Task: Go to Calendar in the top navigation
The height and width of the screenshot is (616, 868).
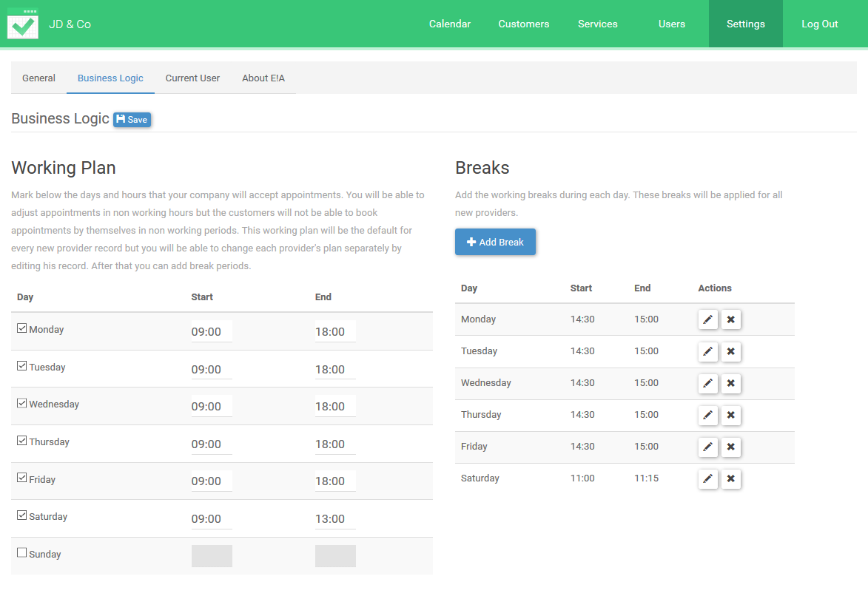Action: point(449,24)
